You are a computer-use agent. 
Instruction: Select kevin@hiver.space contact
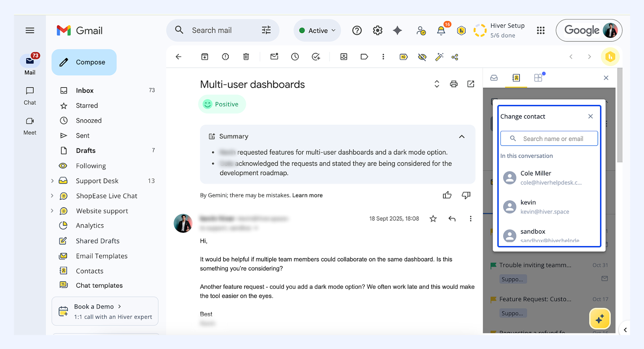[549, 207]
